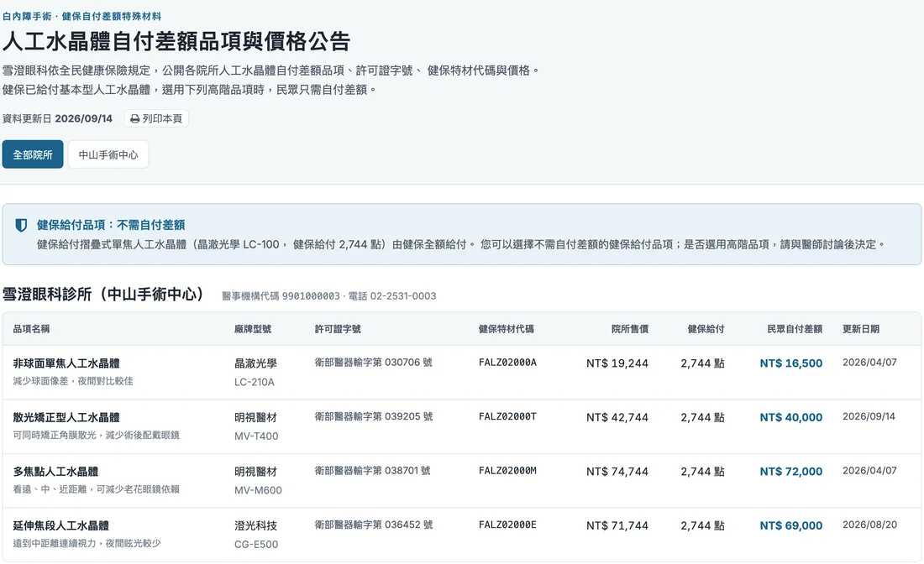Image resolution: width=924 pixels, height=564 pixels.
Task: Click the model number CG-E500
Action: [256, 544]
